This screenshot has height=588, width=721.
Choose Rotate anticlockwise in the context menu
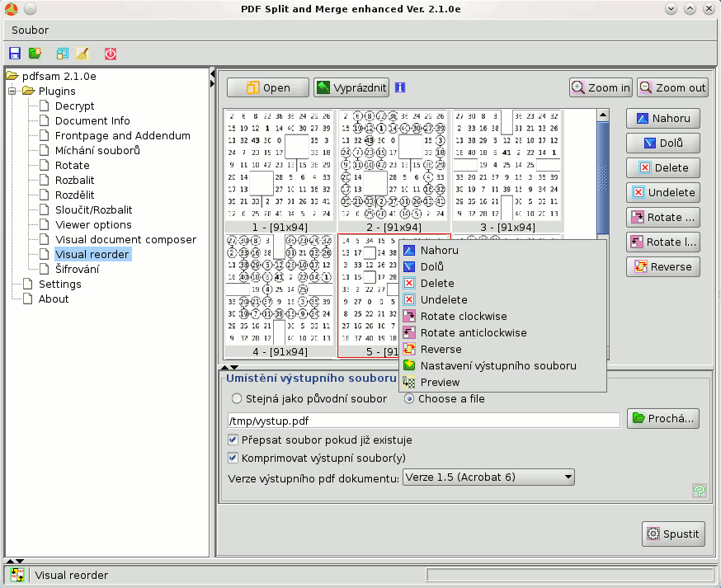(x=502, y=333)
